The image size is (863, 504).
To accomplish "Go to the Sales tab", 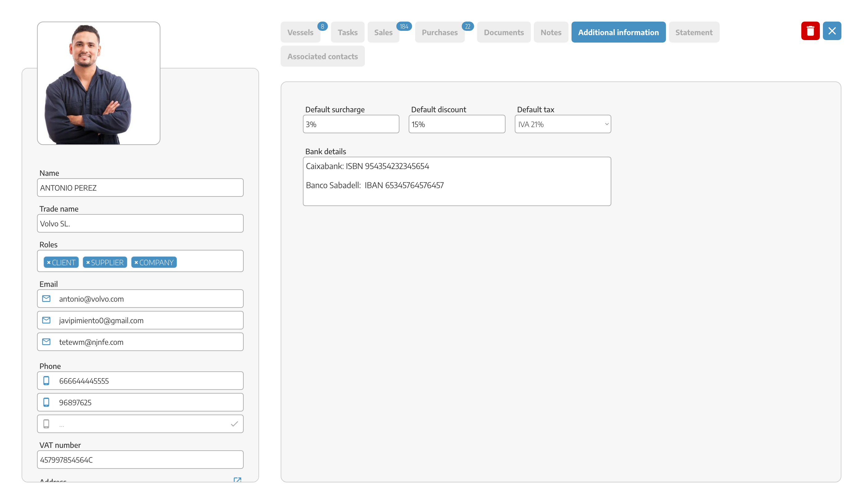I will coord(383,32).
